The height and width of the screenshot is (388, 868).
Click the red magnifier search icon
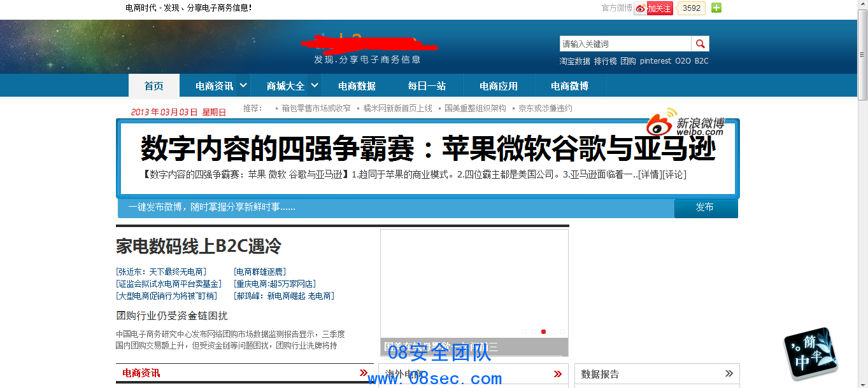(700, 44)
